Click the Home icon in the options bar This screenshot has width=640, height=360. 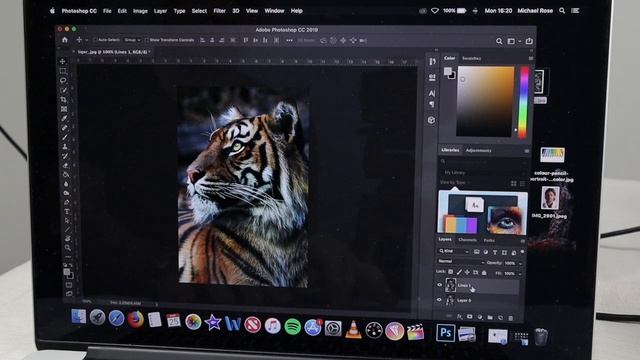click(x=64, y=40)
